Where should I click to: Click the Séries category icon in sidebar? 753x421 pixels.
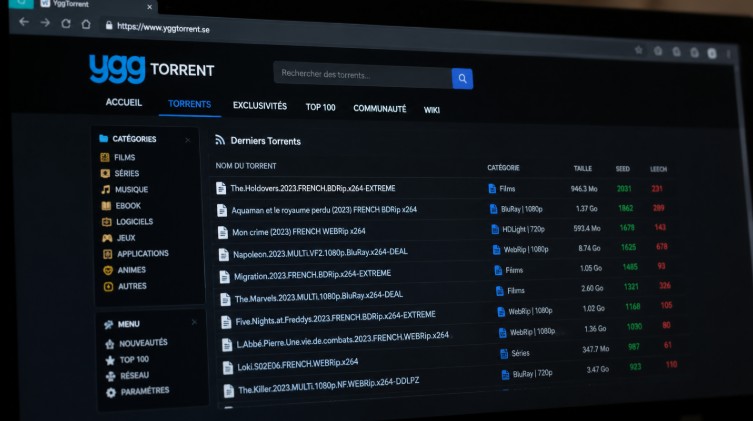click(x=105, y=173)
